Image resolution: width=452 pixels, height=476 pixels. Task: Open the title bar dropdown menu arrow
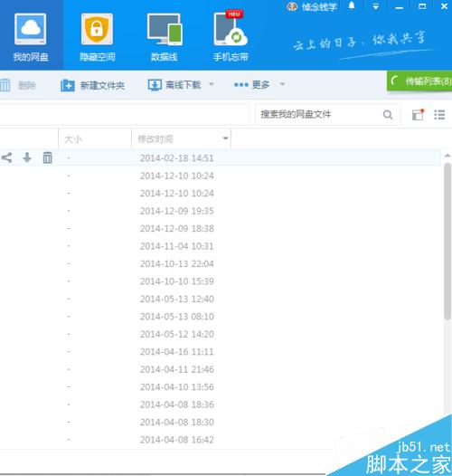[x=375, y=6]
